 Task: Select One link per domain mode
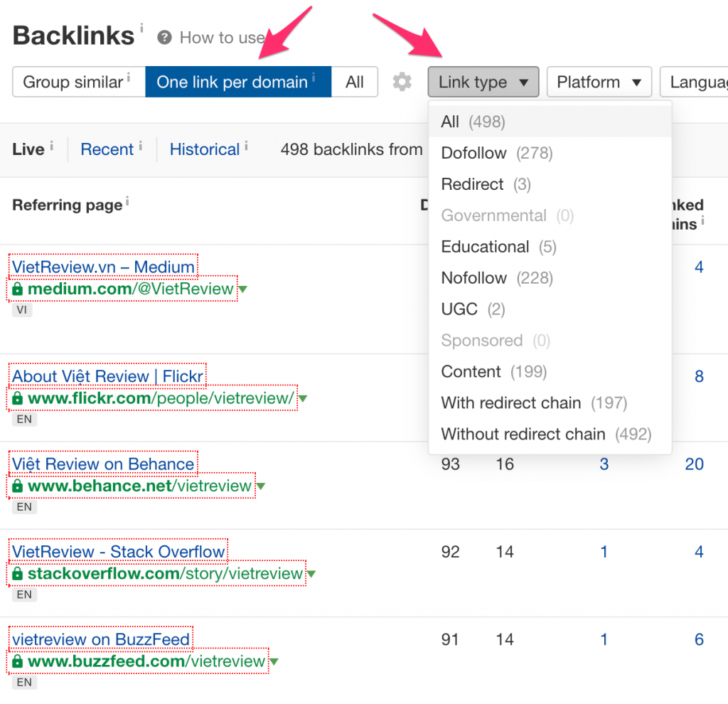[238, 82]
